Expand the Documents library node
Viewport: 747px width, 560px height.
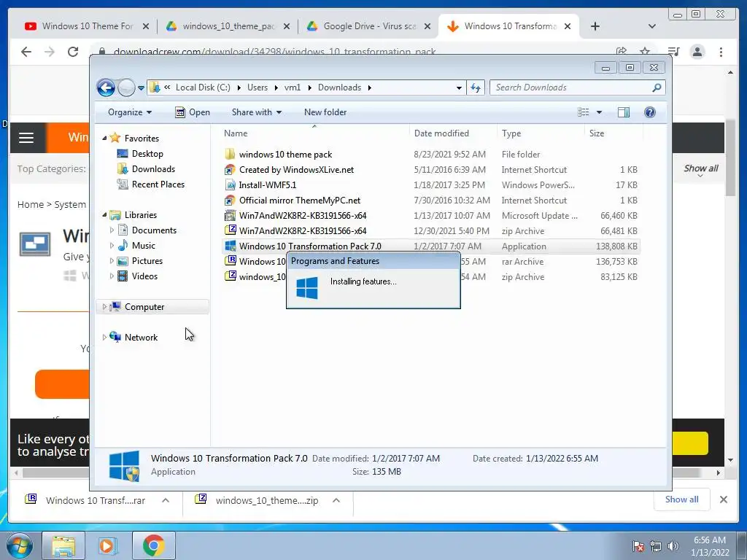pos(112,230)
